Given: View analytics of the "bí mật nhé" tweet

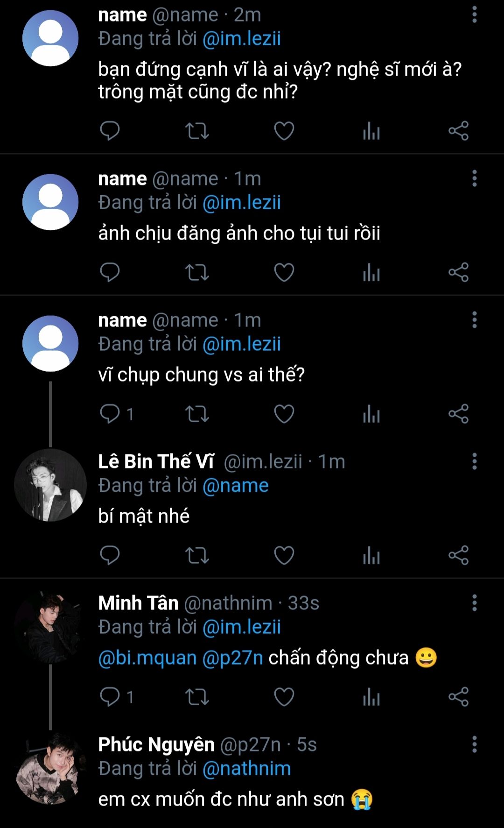Looking at the screenshot, I should pos(371,555).
